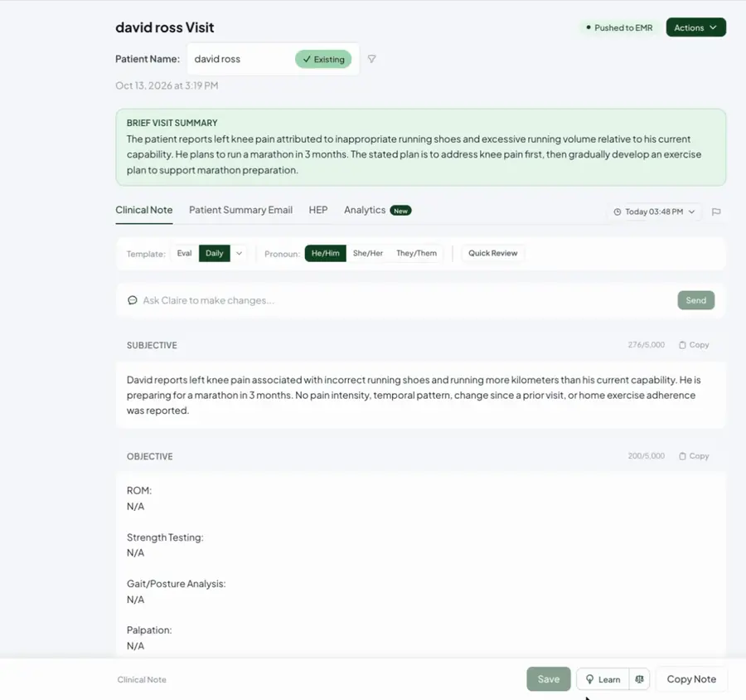Screen dimensions: 746x700
Task: Select the He/Him pronoun option
Action: pyautogui.click(x=326, y=253)
